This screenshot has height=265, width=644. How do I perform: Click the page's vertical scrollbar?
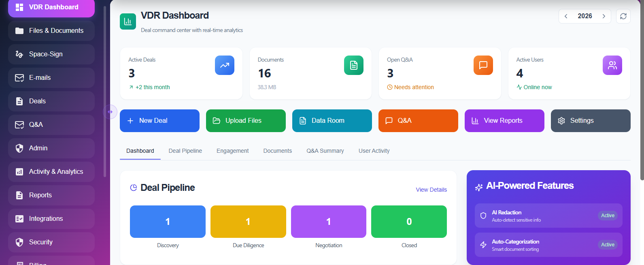coord(642,90)
